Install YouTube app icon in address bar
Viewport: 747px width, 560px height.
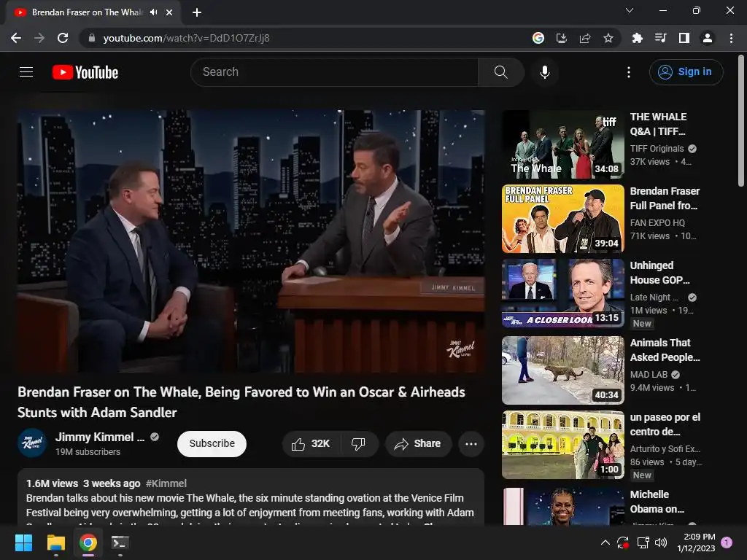coord(562,38)
